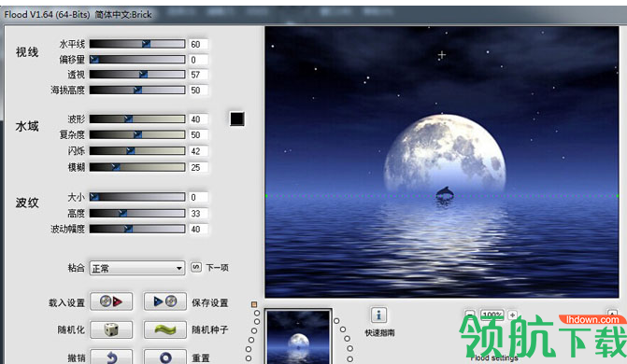Open the quick guide info icon

378,315
